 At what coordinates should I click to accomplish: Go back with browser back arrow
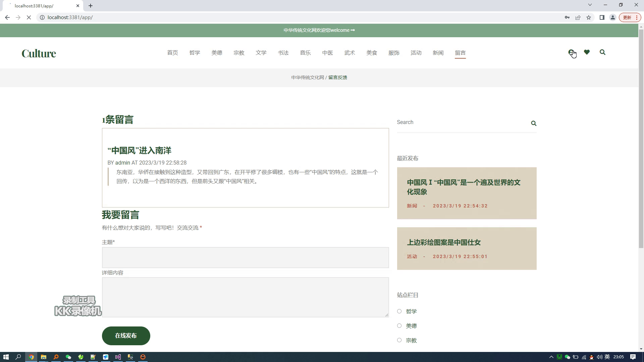tap(7, 17)
